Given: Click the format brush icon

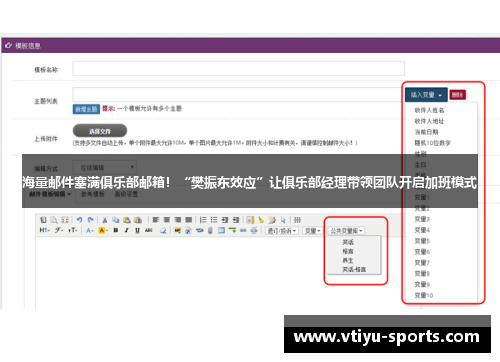Looking at the screenshot, I should 261,220.
